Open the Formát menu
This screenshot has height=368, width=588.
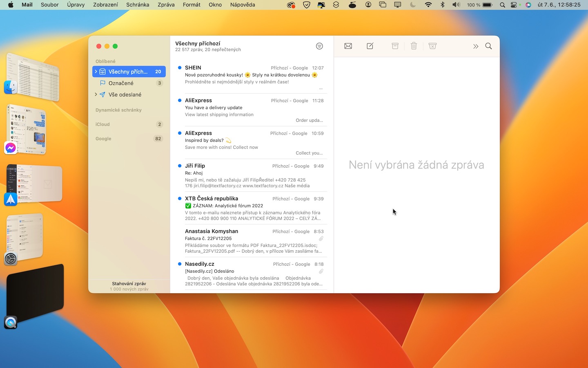[192, 5]
